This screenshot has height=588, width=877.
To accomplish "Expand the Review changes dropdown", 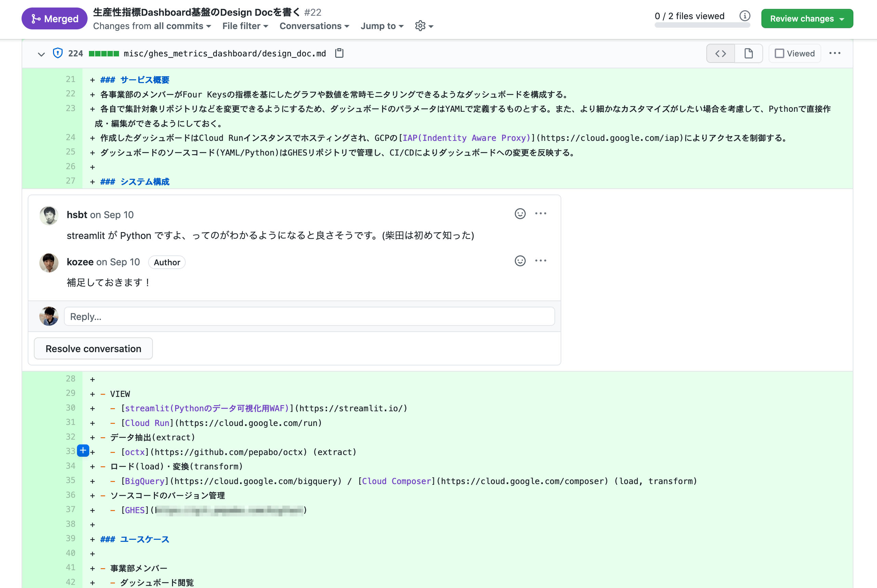I will 807,18.
